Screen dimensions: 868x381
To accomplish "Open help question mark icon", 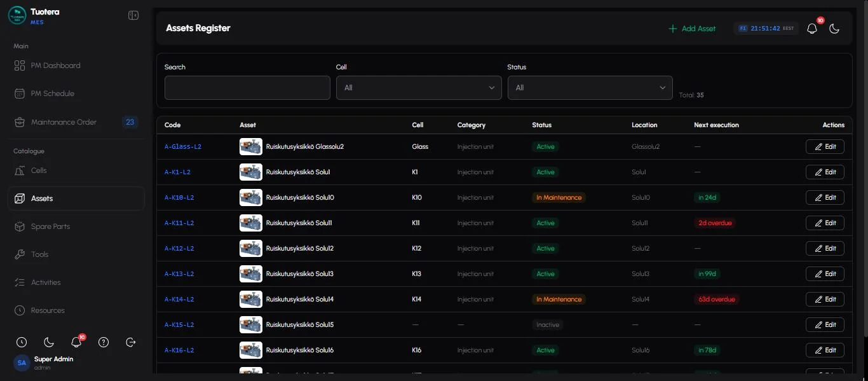I will [x=104, y=342].
